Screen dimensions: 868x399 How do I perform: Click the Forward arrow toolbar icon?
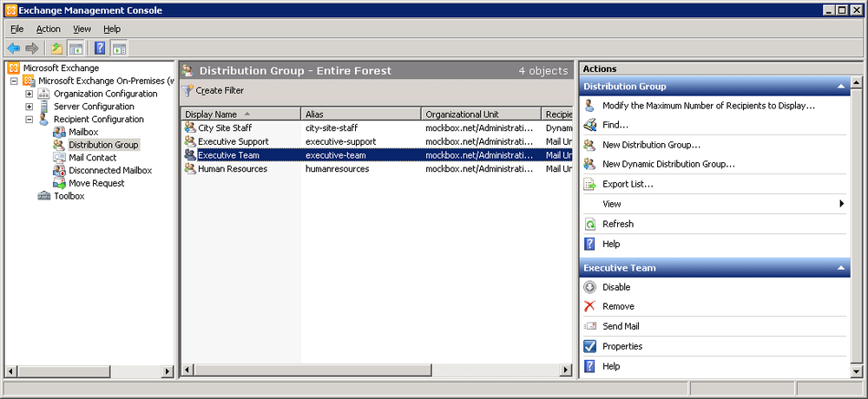tap(31, 49)
